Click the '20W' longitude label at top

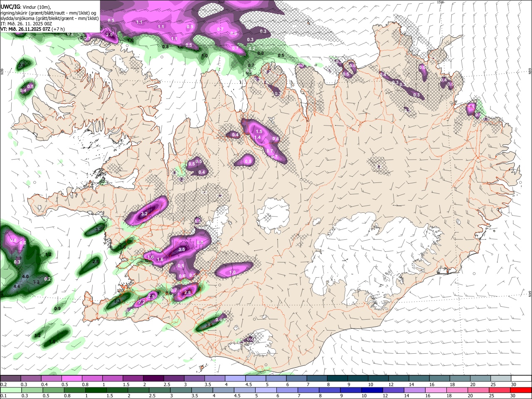(x=221, y=2)
